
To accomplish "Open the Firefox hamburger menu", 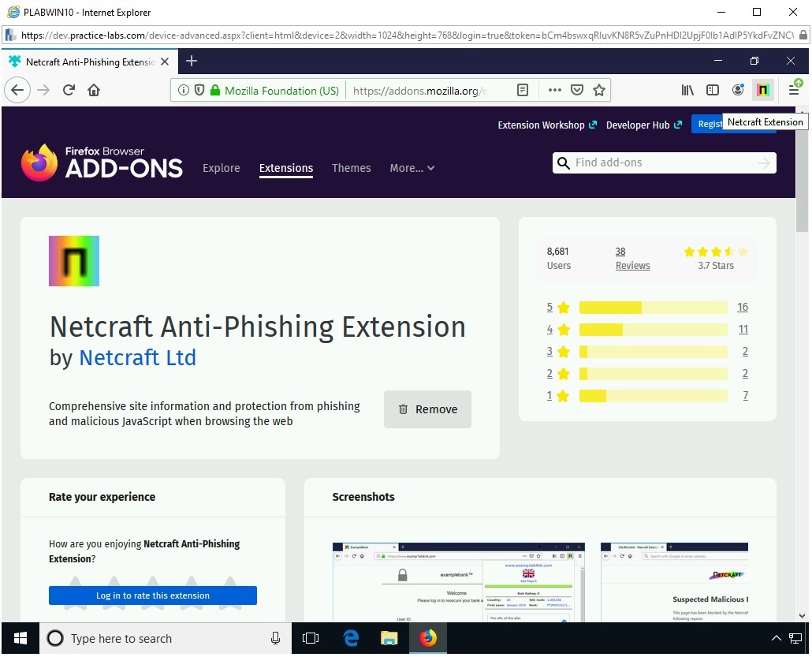I will pyautogui.click(x=793, y=90).
